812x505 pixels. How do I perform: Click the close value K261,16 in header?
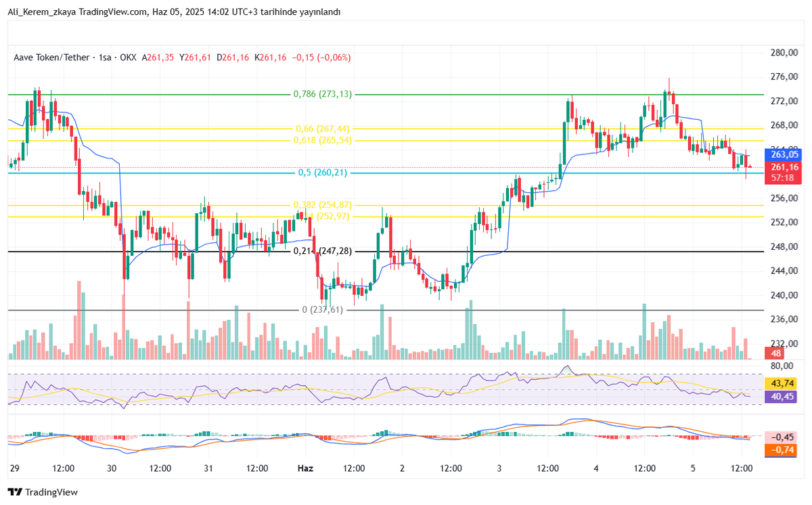[271, 58]
